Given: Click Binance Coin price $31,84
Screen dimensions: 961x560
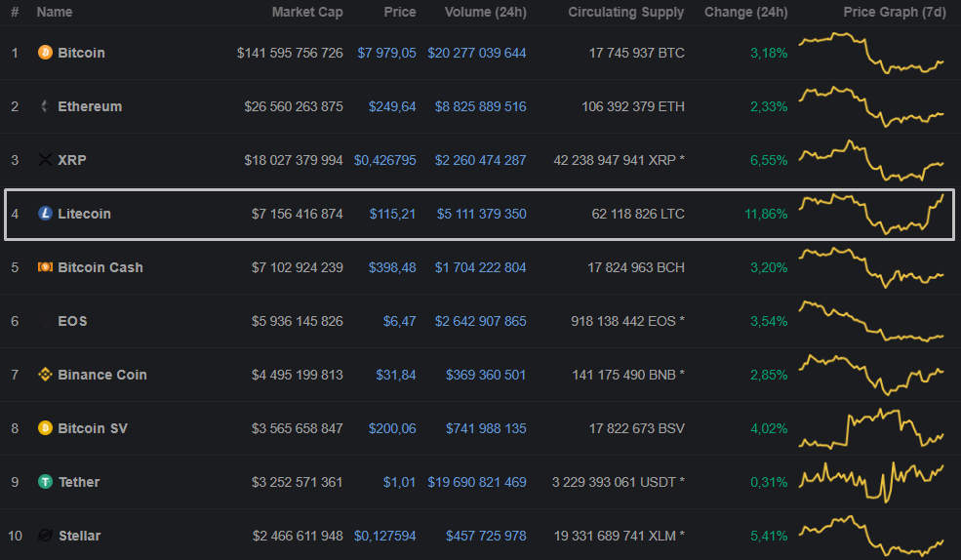Looking at the screenshot, I should pyautogui.click(x=396, y=375).
